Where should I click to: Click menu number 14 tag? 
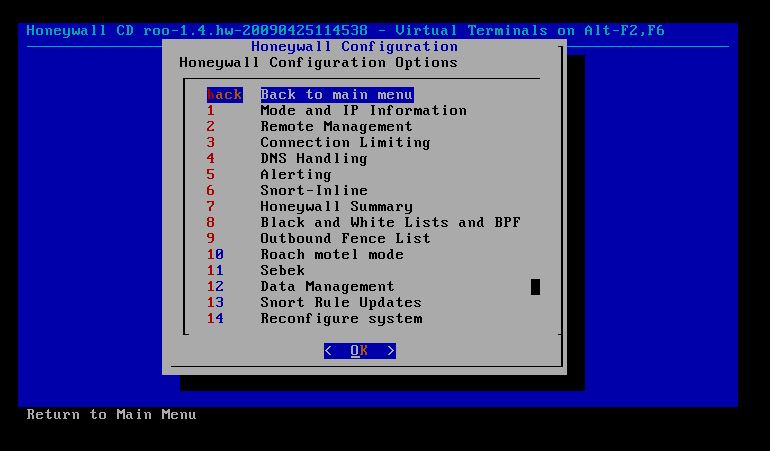pos(215,318)
